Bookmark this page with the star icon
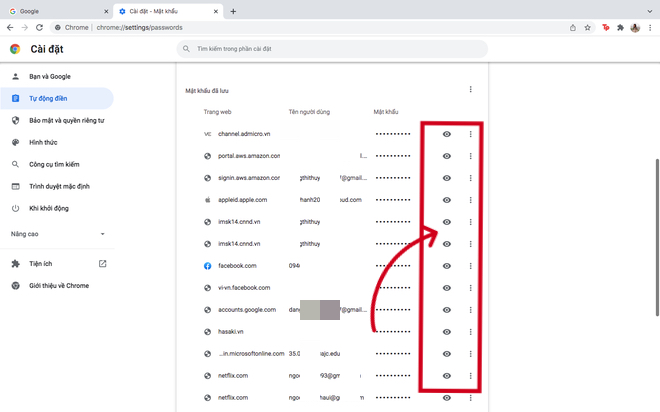The width and height of the screenshot is (660, 412). (x=587, y=28)
